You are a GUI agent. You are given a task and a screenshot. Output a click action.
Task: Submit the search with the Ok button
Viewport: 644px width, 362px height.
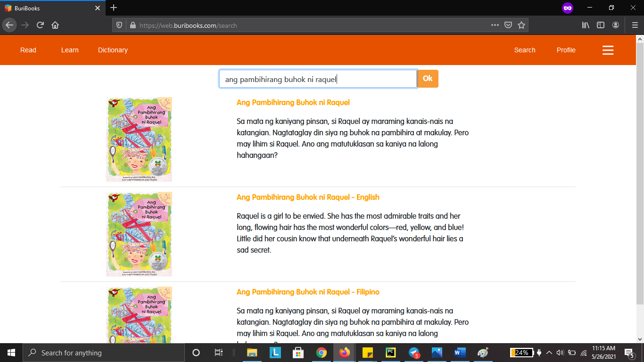pyautogui.click(x=428, y=79)
